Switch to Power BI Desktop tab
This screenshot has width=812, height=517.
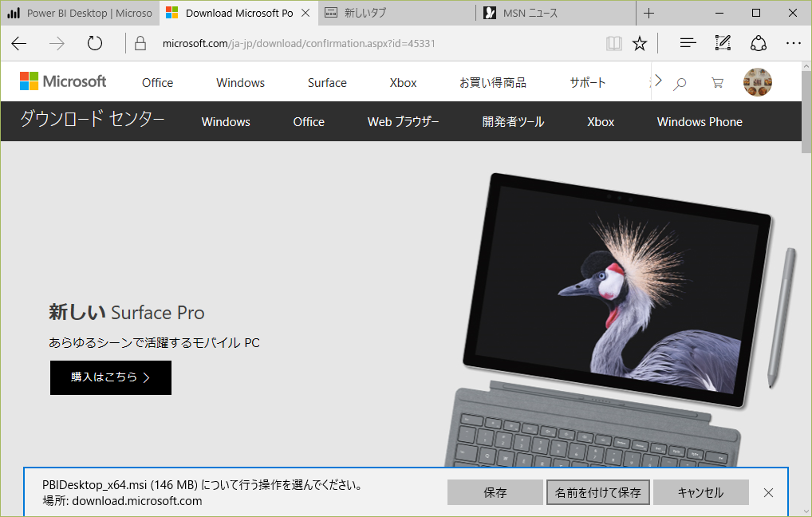tap(80, 13)
